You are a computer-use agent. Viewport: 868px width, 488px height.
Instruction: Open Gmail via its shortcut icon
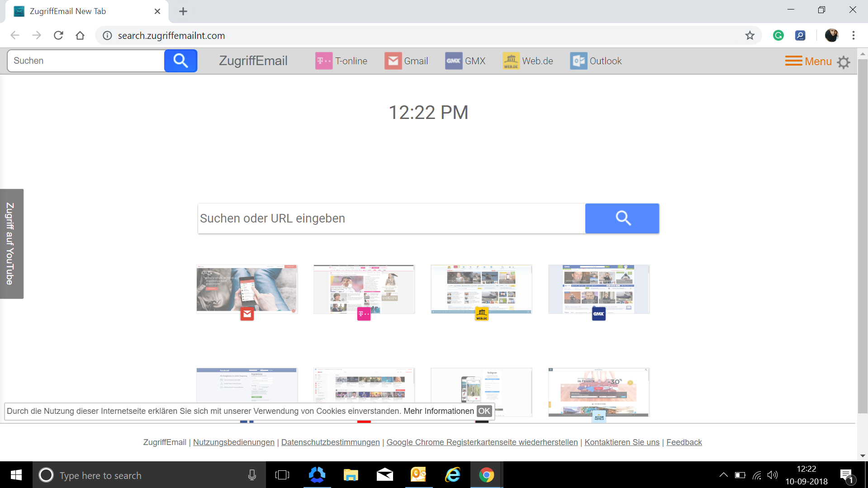pyautogui.click(x=393, y=61)
